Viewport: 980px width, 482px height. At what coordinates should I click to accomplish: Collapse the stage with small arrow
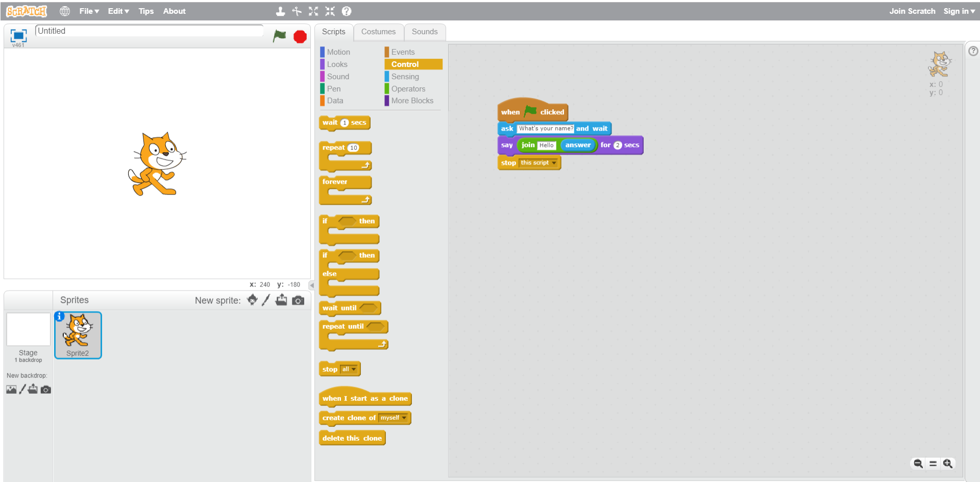pos(311,285)
